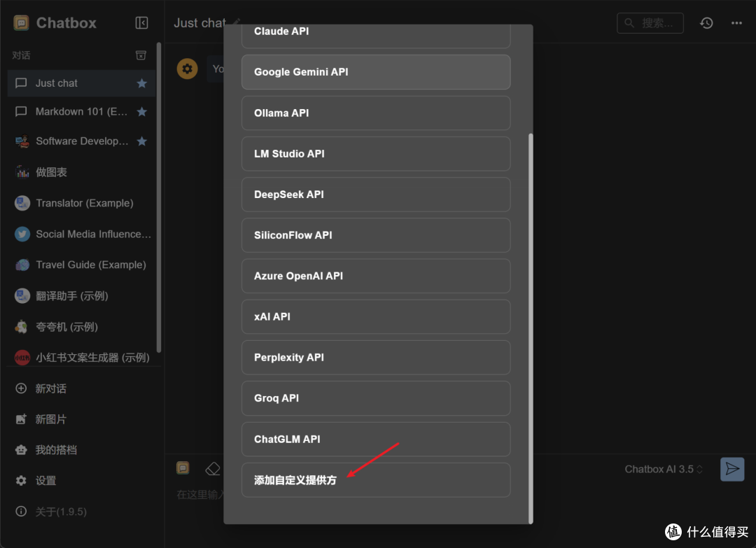Click the eraser clear-context icon

pos(213,468)
